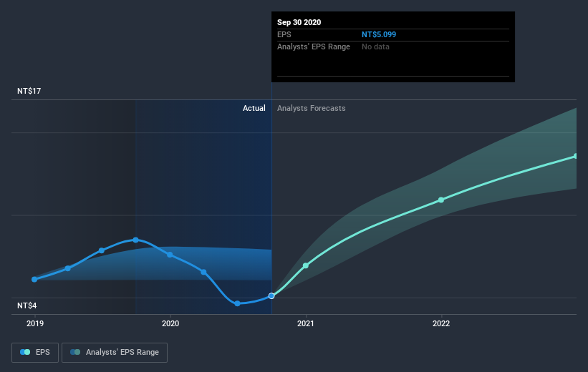Click the 2019 x-axis label
Viewport: 588px width, 372px height.
[35, 323]
